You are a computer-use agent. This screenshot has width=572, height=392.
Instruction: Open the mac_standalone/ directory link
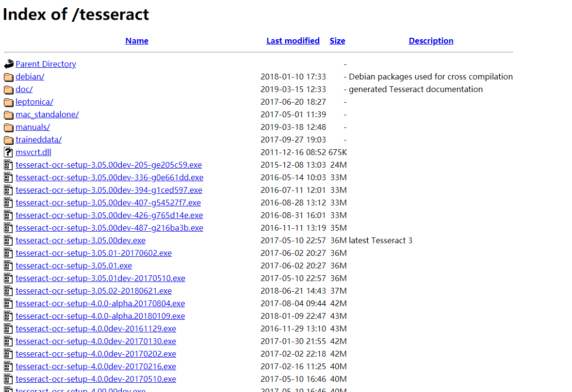click(47, 114)
